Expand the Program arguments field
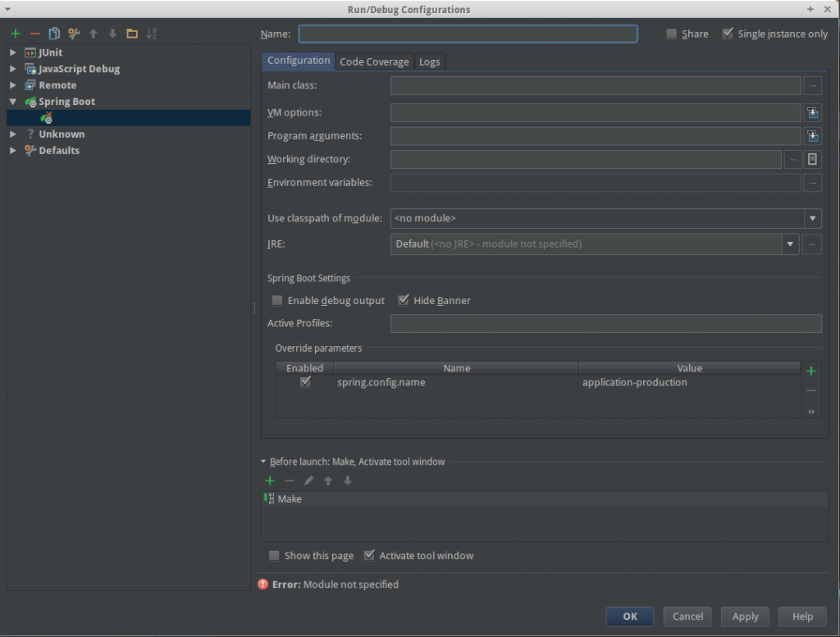 813,136
